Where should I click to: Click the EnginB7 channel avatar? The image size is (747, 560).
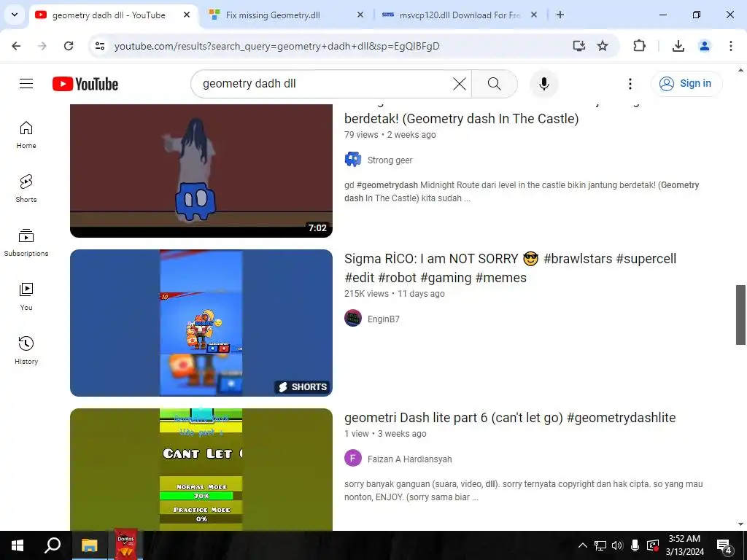pyautogui.click(x=353, y=318)
